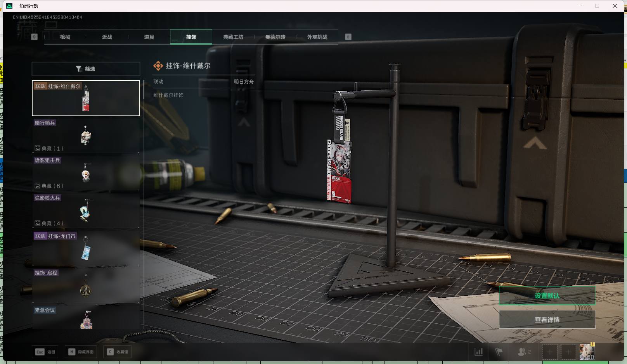Click the orange diamond icon beside 挂饰-维什戴尔 title
The image size is (627, 364).
pos(158,66)
